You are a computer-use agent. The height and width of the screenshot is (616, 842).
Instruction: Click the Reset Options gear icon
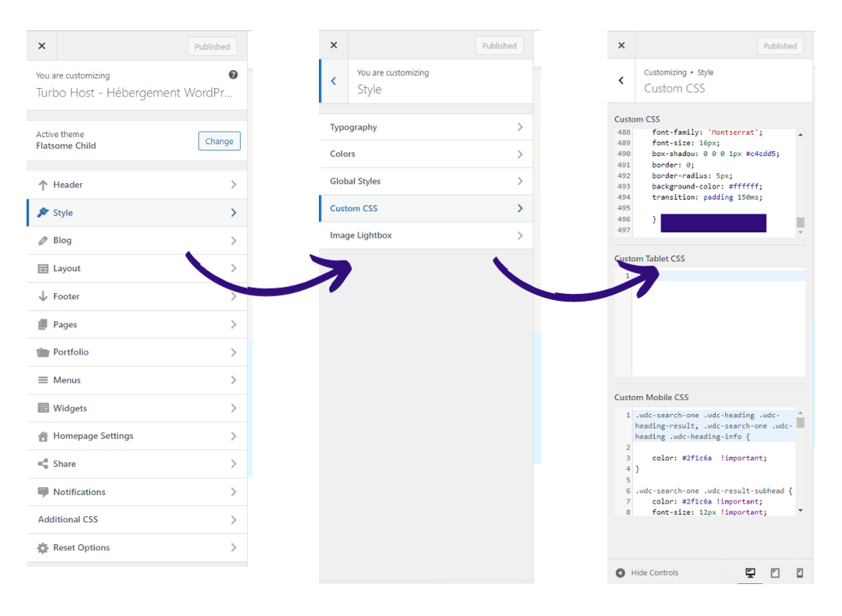pos(43,548)
